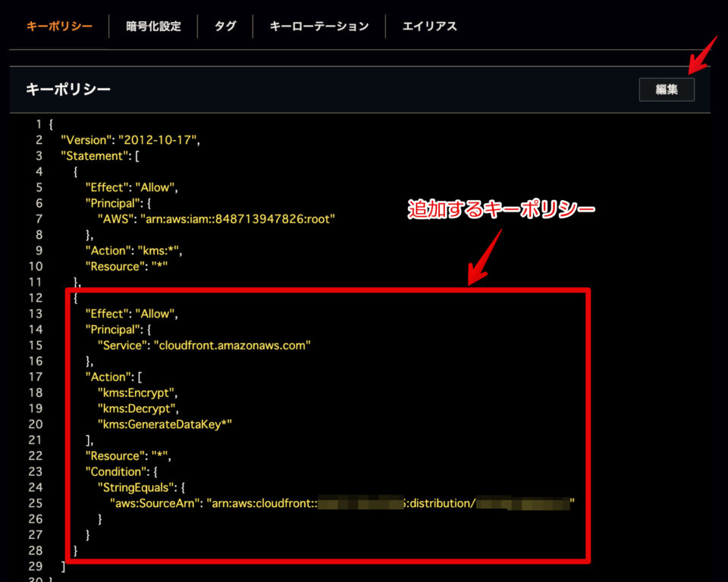Click line number 12 in the gutter
728x582 pixels.
point(37,298)
